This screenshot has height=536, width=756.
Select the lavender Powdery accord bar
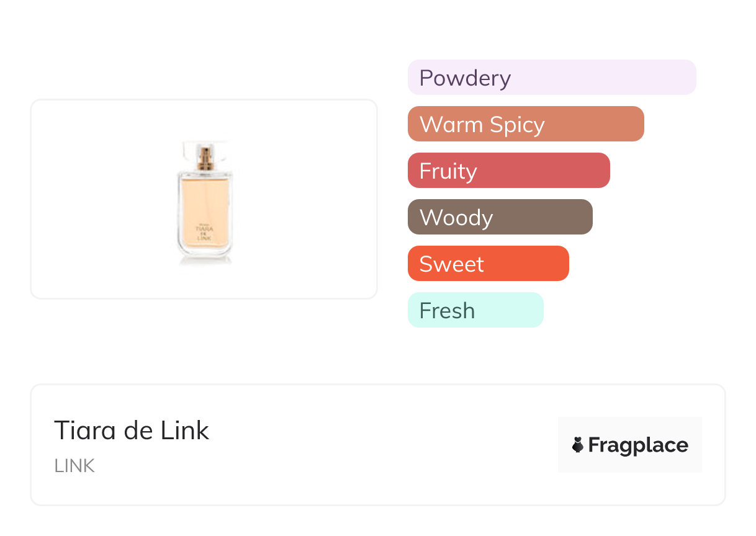click(551, 78)
